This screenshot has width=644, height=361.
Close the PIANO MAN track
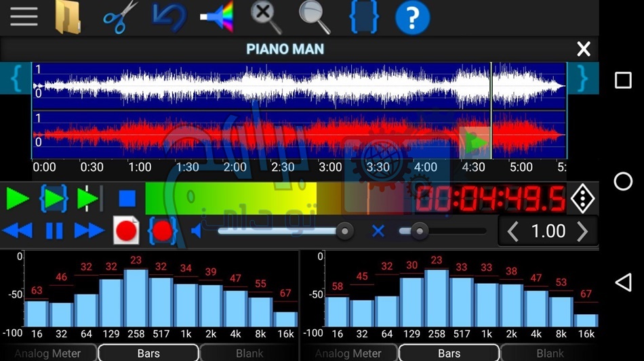[x=583, y=49]
